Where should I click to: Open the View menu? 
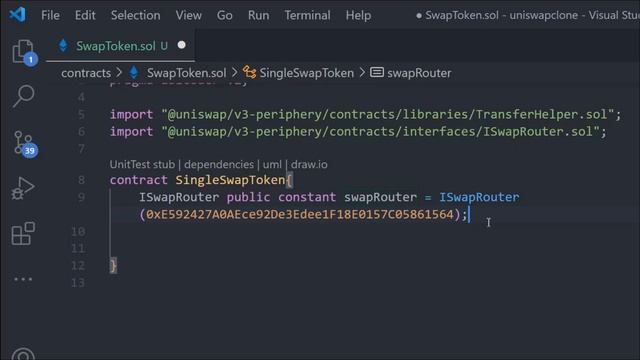pos(189,16)
